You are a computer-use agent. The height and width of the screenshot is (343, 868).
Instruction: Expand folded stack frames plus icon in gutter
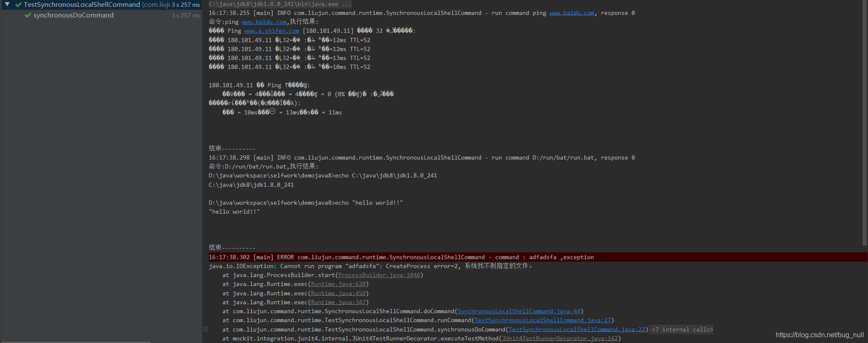click(x=205, y=329)
